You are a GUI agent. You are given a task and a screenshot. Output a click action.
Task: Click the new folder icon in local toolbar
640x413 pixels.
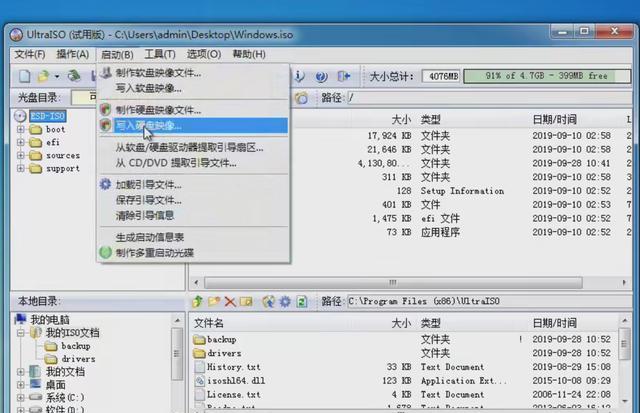point(214,302)
